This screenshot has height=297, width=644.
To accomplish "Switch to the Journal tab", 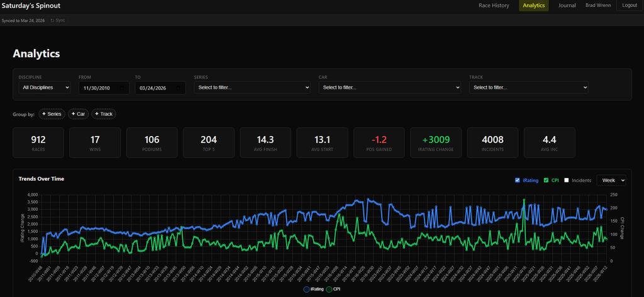I will tap(567, 6).
